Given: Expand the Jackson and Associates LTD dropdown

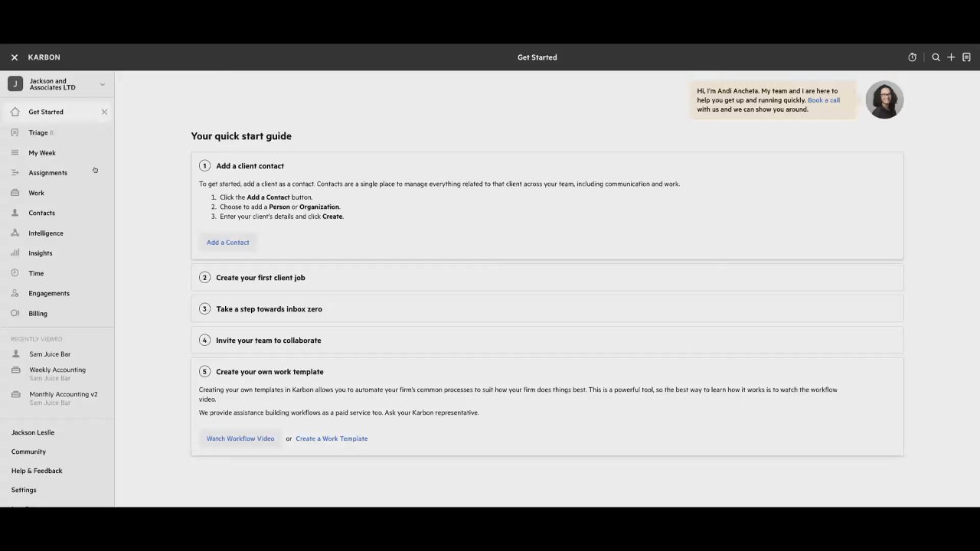Looking at the screenshot, I should 102,84.
